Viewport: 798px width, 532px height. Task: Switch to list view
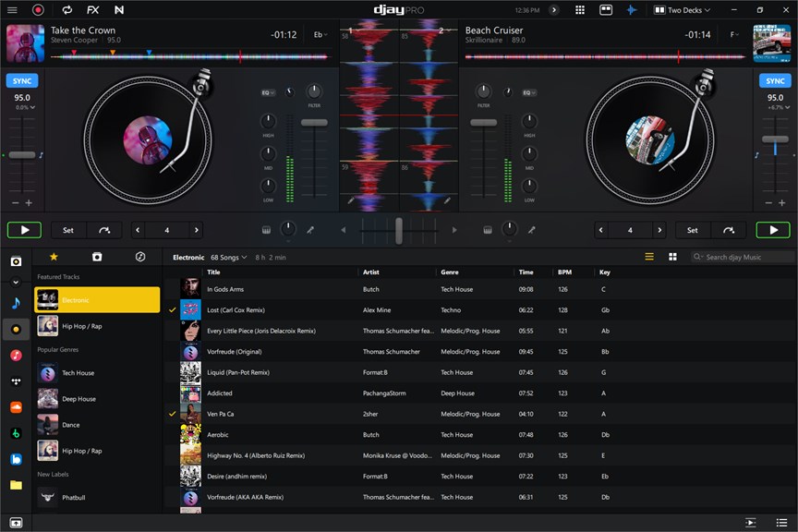(649, 257)
